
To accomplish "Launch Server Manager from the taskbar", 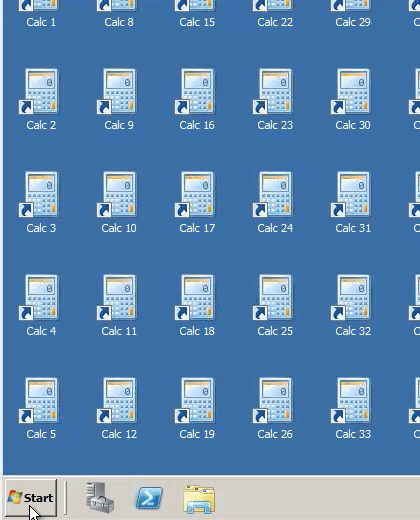I will pyautogui.click(x=100, y=498).
